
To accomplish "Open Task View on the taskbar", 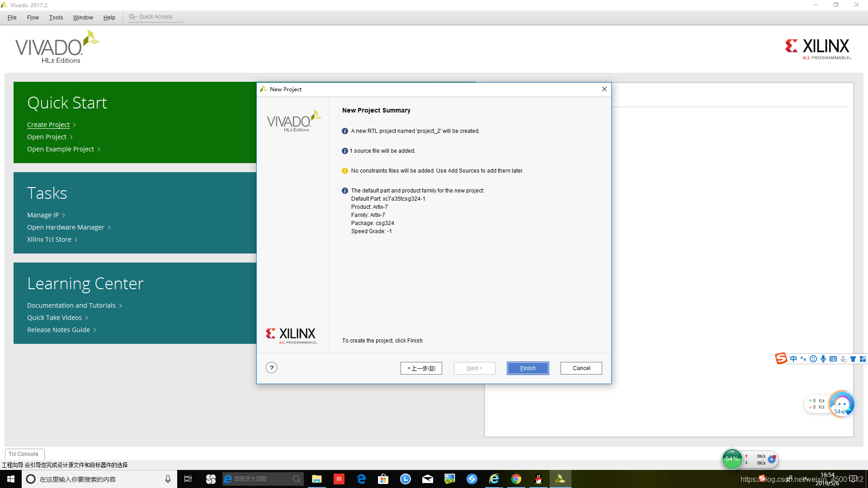I will coord(188,479).
